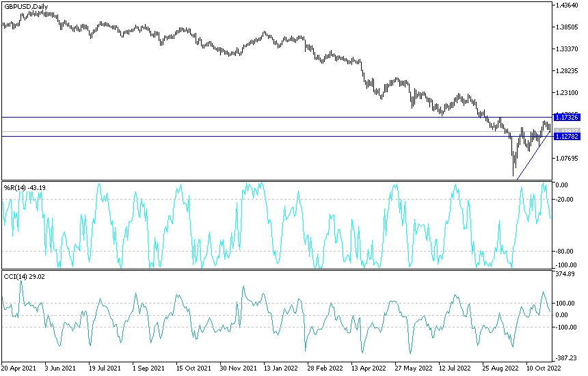Click the 20 Apr 2021 date label
This screenshot has width=588, height=376.
tap(18, 368)
